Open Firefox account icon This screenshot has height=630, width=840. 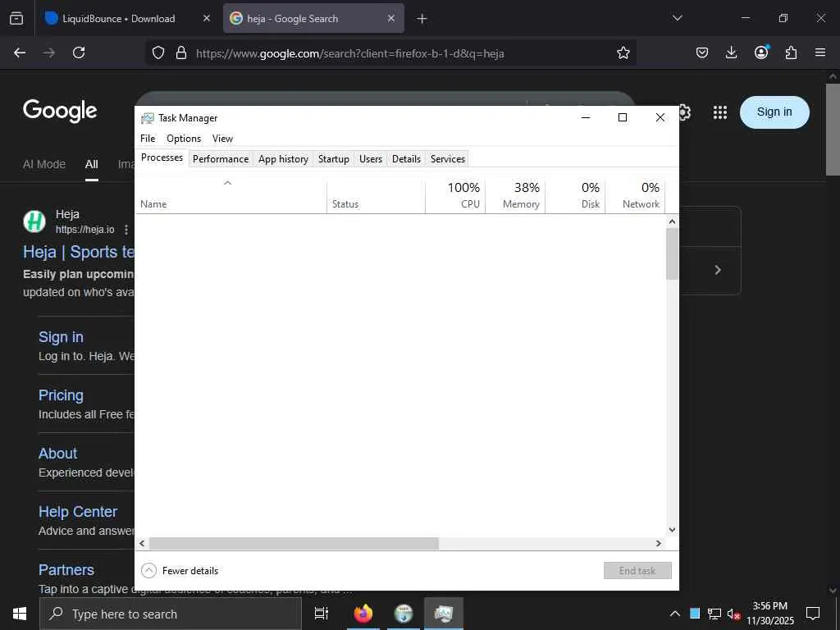pos(761,52)
